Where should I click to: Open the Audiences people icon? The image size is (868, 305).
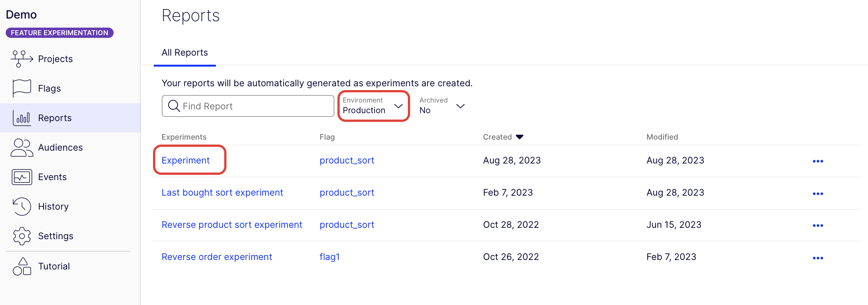click(x=22, y=147)
